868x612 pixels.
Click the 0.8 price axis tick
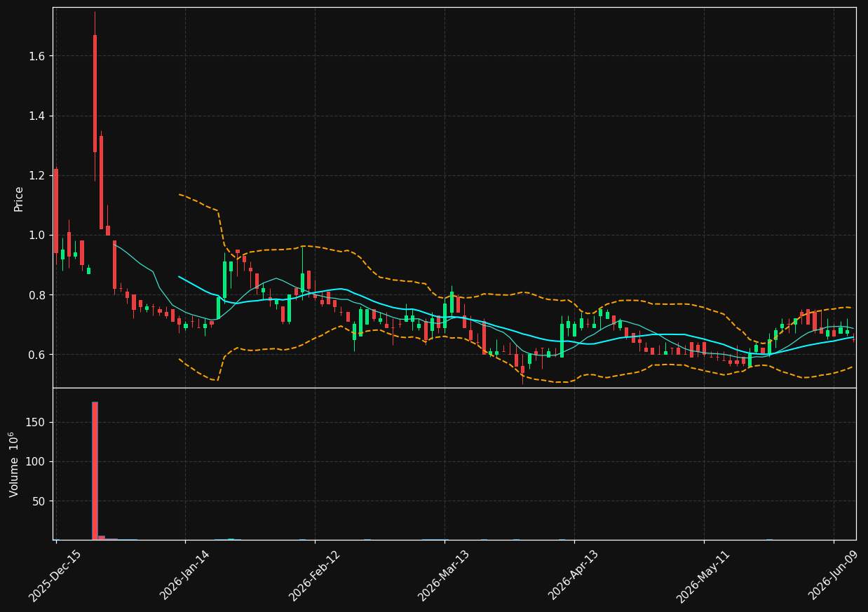tap(38, 295)
